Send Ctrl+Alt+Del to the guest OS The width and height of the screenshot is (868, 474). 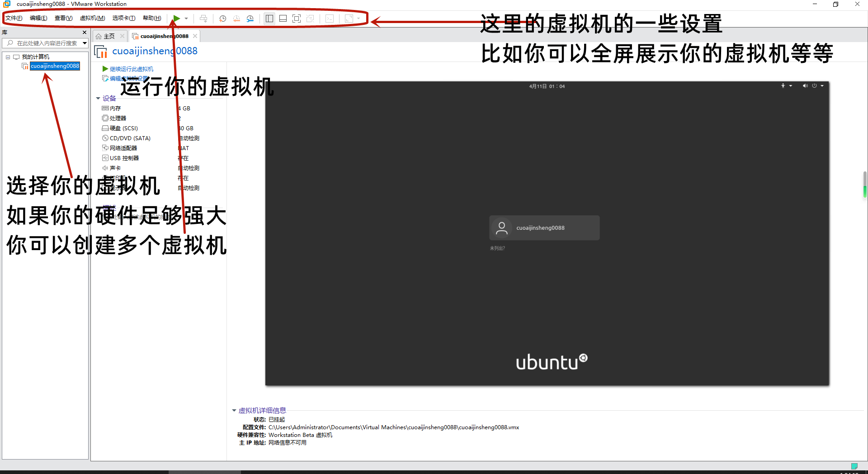(x=204, y=19)
